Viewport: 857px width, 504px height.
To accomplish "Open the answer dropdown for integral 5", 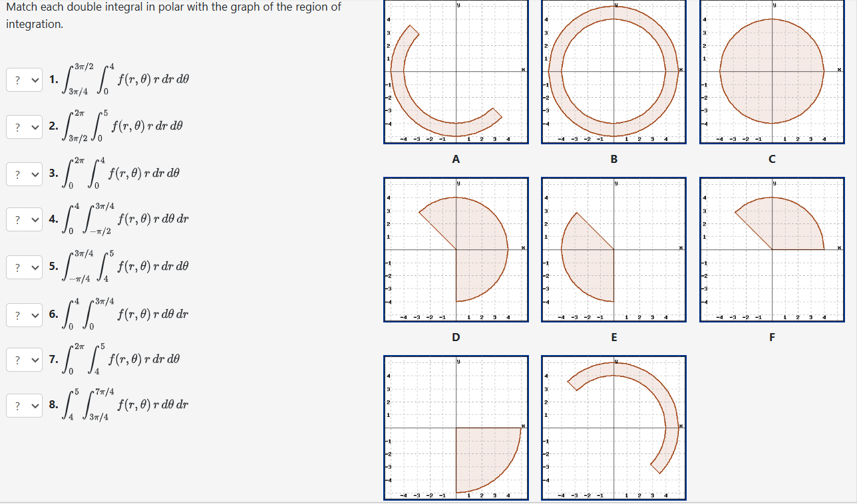I will [24, 267].
